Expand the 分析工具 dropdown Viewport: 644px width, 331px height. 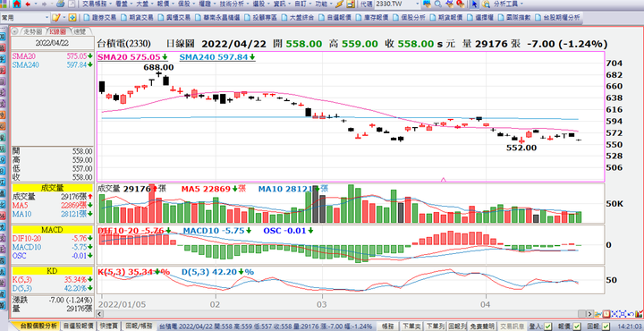[x=521, y=4]
